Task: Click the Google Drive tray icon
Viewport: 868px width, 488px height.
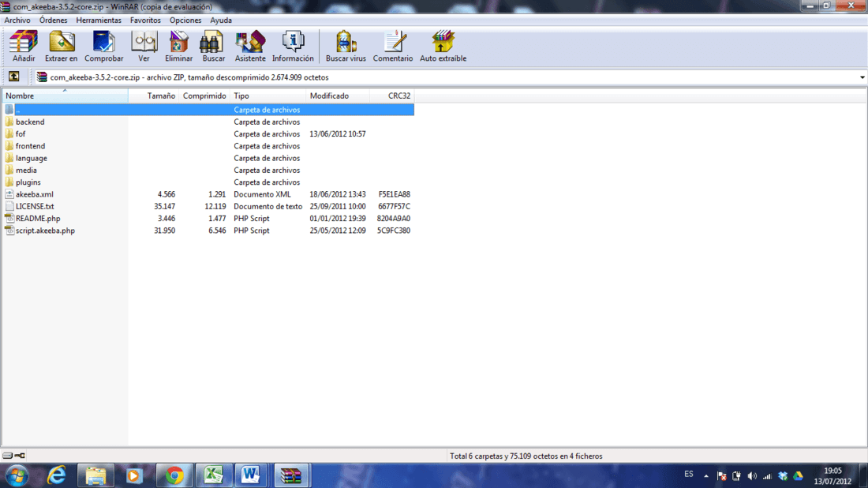Action: coord(799,476)
